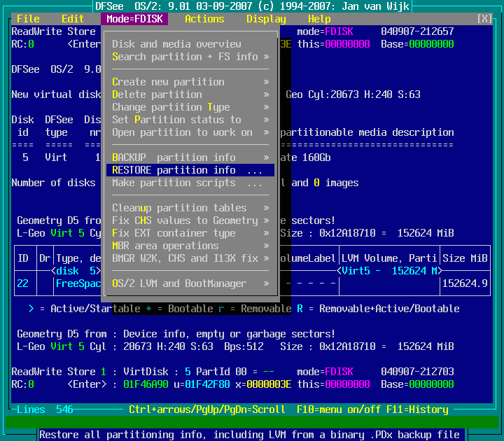Expand BACKUP partition info submenu
Image resolution: width=504 pixels, height=441 pixels.
pyautogui.click(x=174, y=157)
